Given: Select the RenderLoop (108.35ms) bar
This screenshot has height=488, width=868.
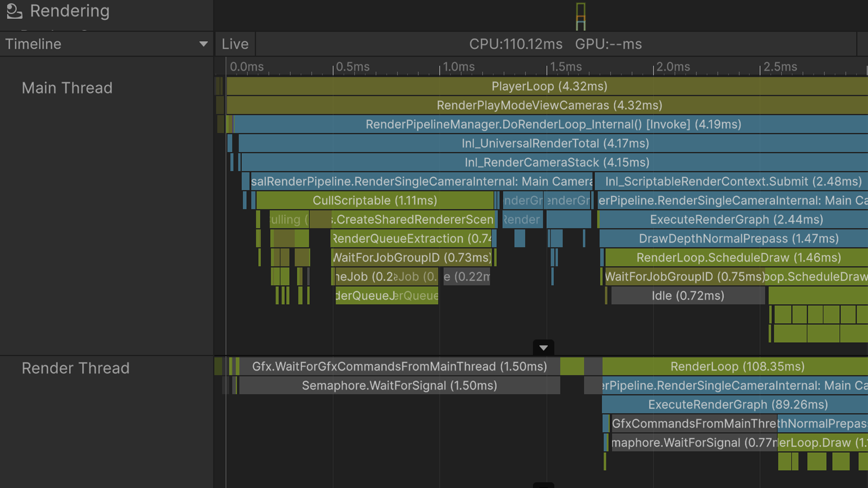Looking at the screenshot, I should click(x=737, y=367).
